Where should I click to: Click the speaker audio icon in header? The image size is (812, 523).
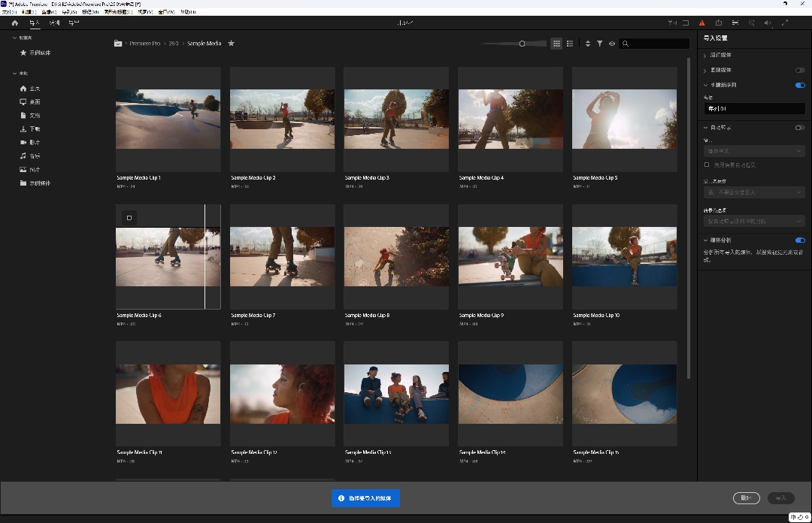tap(768, 23)
